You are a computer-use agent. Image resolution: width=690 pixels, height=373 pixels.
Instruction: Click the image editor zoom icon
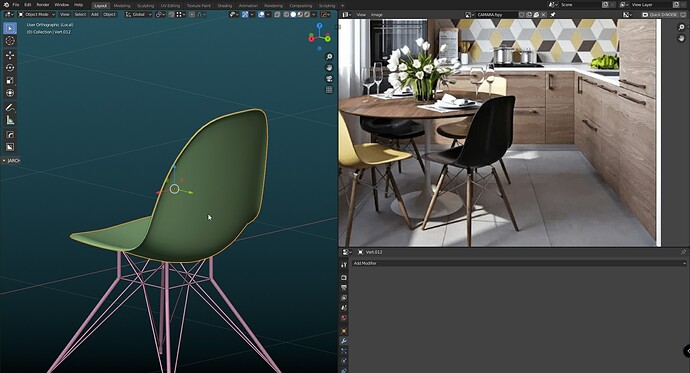[681, 27]
